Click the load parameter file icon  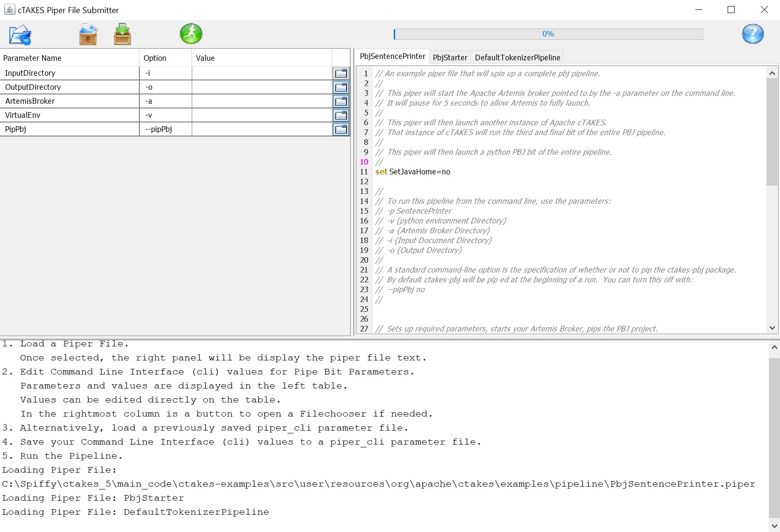click(88, 35)
